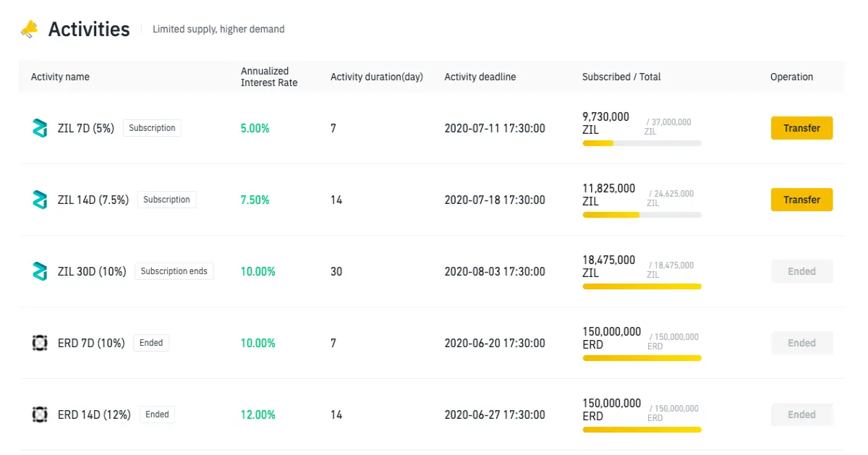
Task: Select the ERD 14D (12%) name
Action: tap(94, 414)
